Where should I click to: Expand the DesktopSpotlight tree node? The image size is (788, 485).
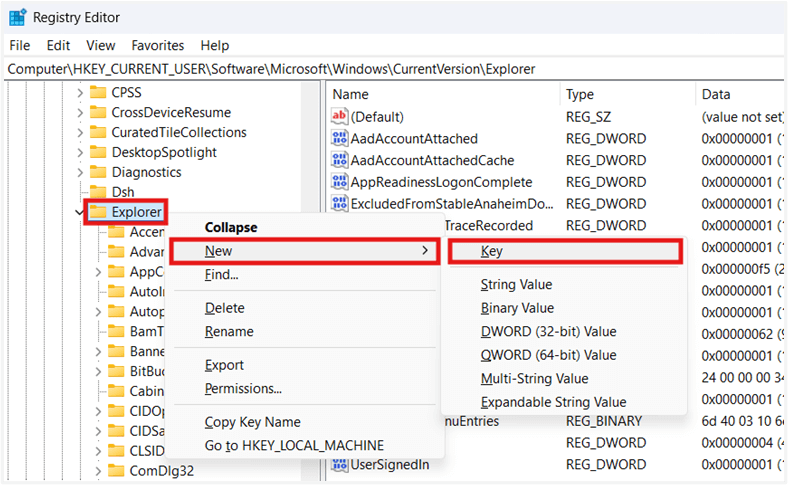pyautogui.click(x=80, y=153)
